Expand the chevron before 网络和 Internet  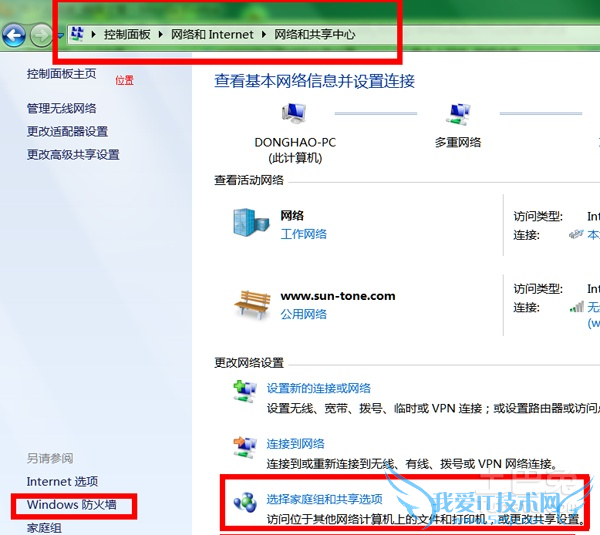160,34
